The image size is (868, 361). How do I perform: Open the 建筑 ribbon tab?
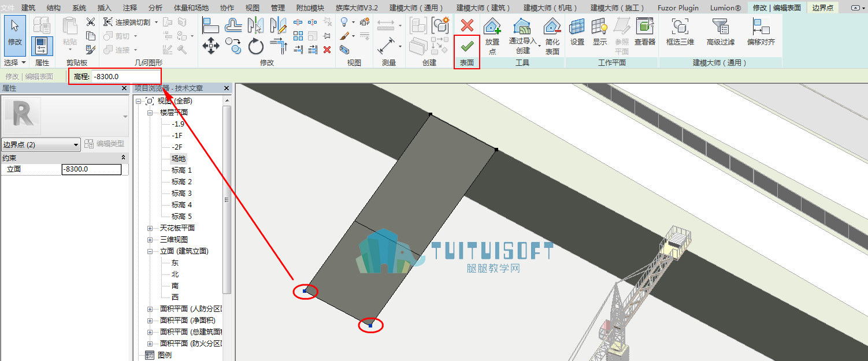(x=28, y=8)
